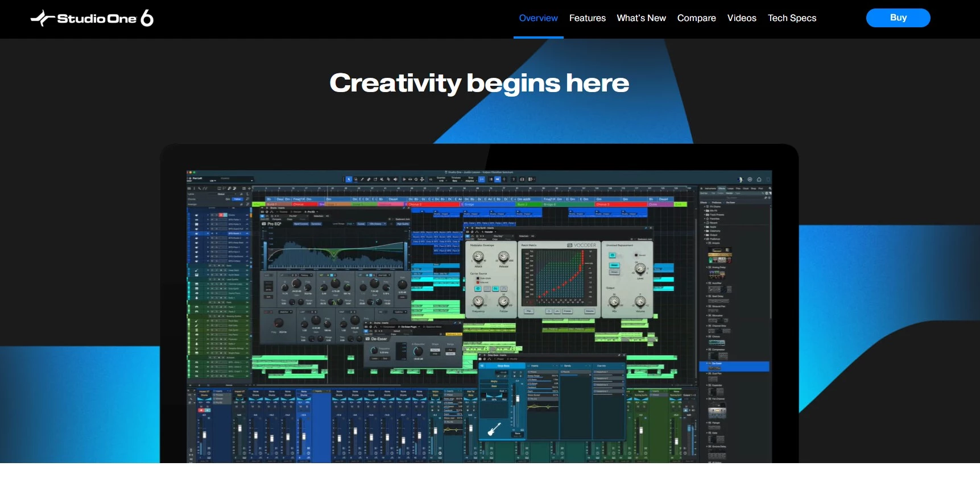980x487 pixels.
Task: Select the Paint pencil tool in toolbar
Action: click(x=362, y=180)
